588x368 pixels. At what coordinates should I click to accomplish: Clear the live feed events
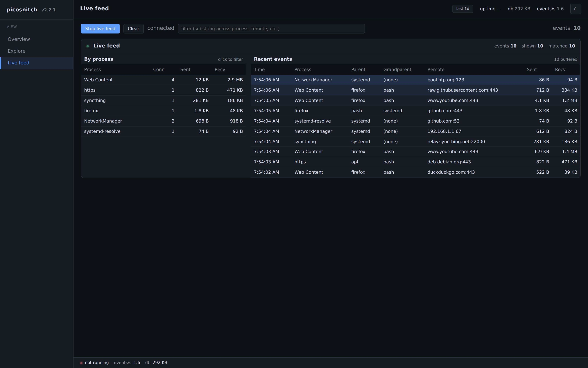(133, 29)
